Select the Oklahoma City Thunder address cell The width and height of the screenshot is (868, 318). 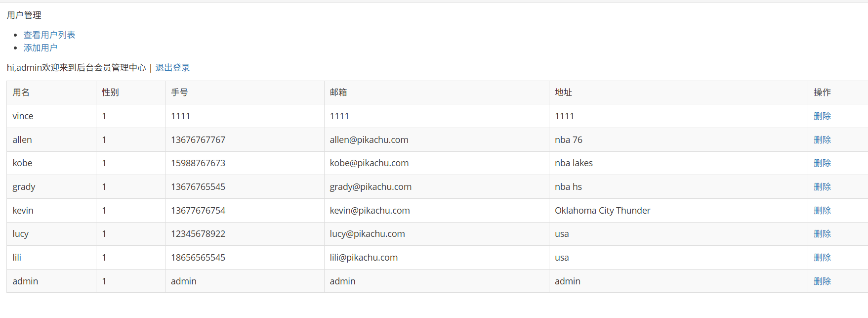(679, 211)
